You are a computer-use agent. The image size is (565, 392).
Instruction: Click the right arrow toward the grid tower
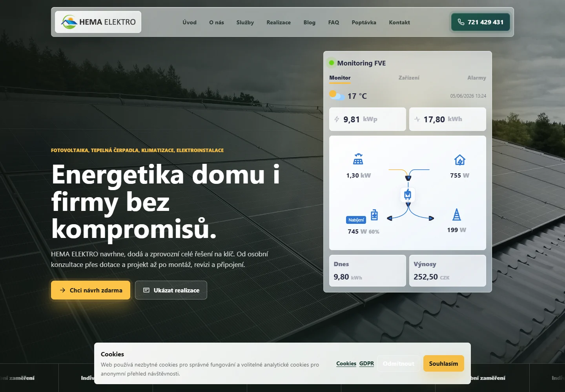[431, 218]
